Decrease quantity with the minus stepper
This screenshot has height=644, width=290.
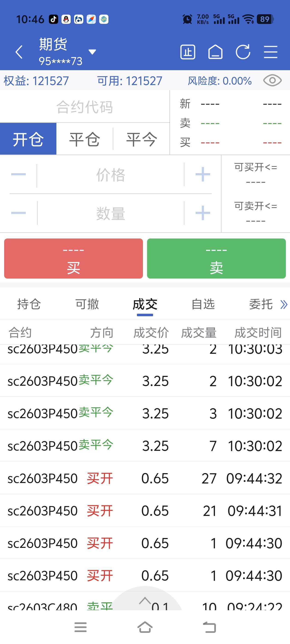(18, 213)
